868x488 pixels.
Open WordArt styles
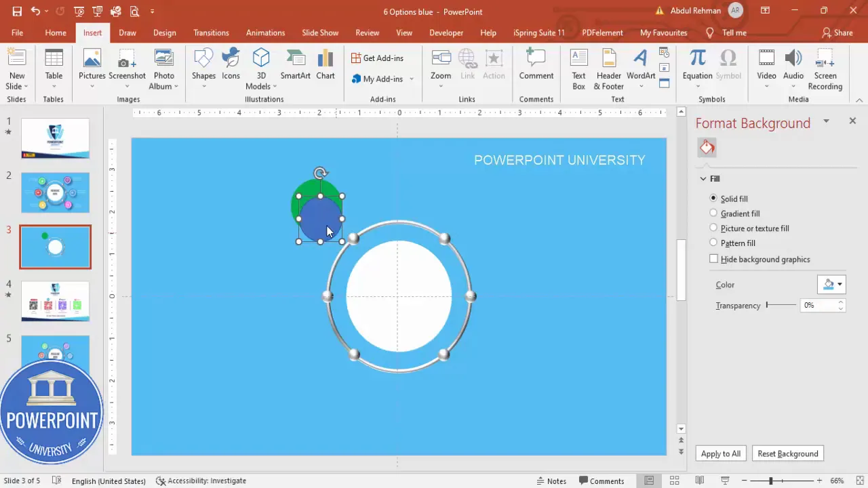tap(641, 68)
